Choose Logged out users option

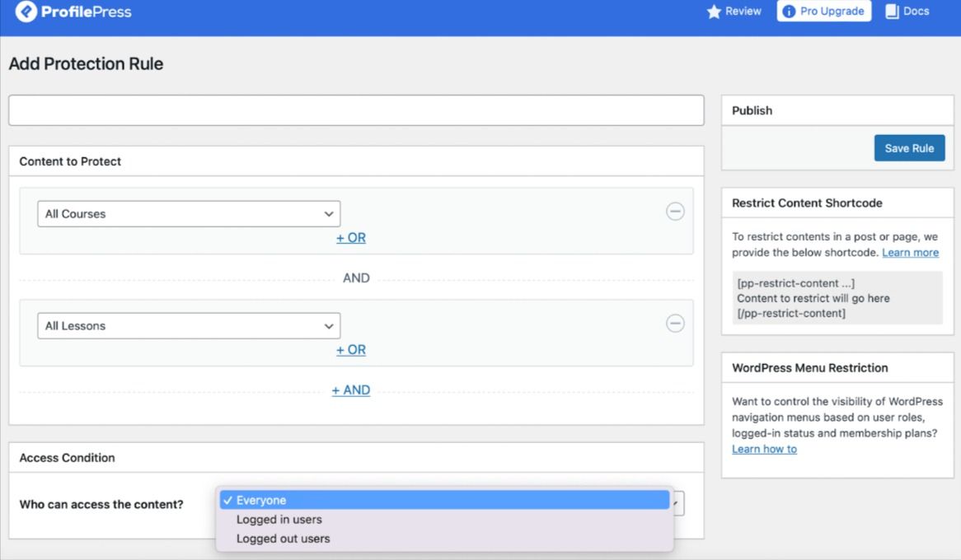tap(283, 539)
